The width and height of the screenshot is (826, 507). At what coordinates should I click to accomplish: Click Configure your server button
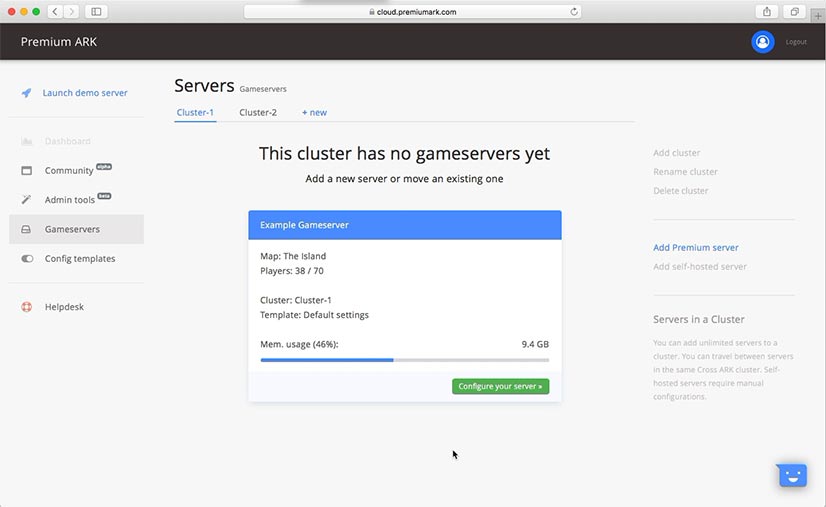tap(500, 386)
